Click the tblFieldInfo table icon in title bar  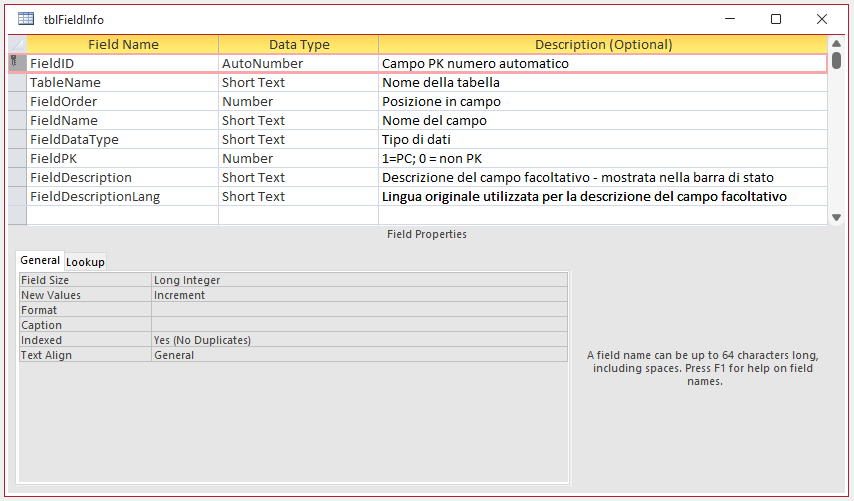coord(26,19)
